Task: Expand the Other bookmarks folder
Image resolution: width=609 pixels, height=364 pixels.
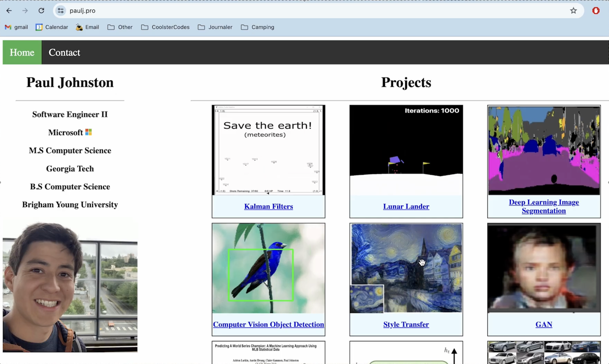Action: [x=120, y=27]
